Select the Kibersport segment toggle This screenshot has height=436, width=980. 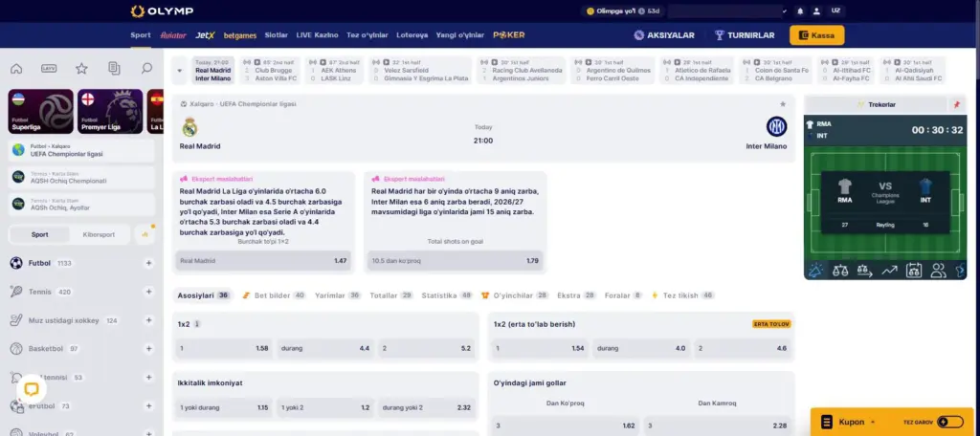pyautogui.click(x=99, y=235)
